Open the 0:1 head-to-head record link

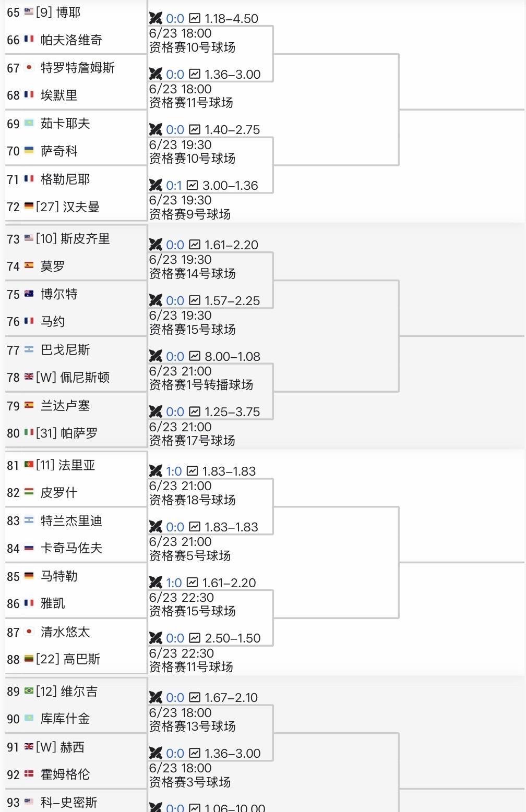[174, 185]
